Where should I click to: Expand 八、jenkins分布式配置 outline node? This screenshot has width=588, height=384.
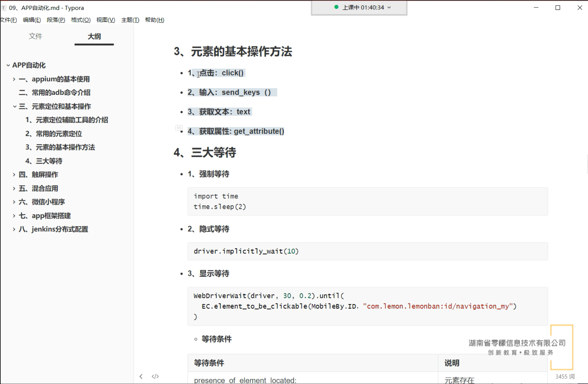point(14,229)
